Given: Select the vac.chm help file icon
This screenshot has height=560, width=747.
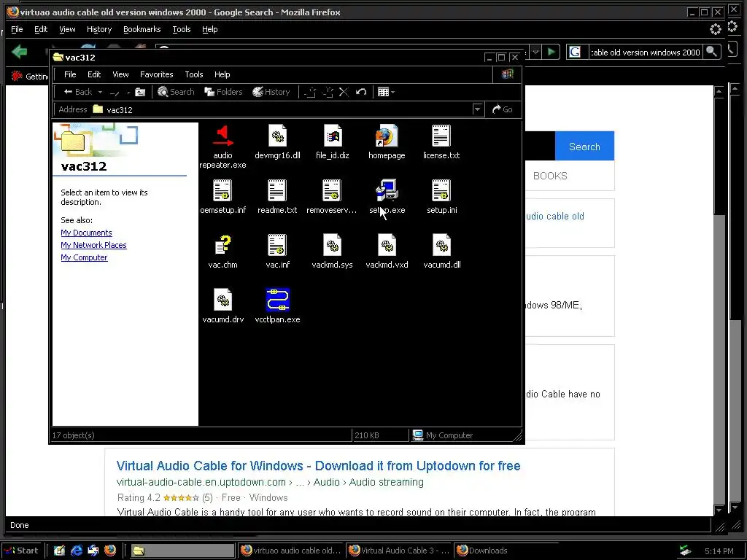Looking at the screenshot, I should pyautogui.click(x=222, y=245).
